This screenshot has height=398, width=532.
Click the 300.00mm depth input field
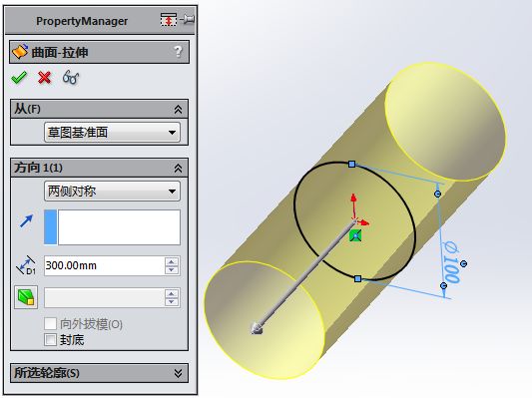point(105,265)
